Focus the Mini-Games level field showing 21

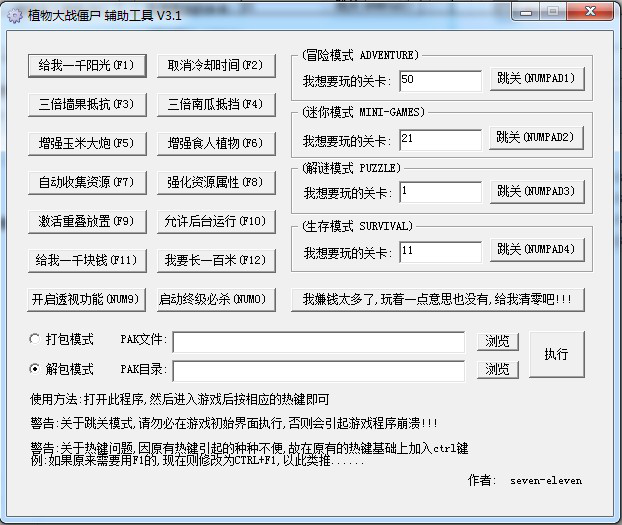(x=441, y=140)
